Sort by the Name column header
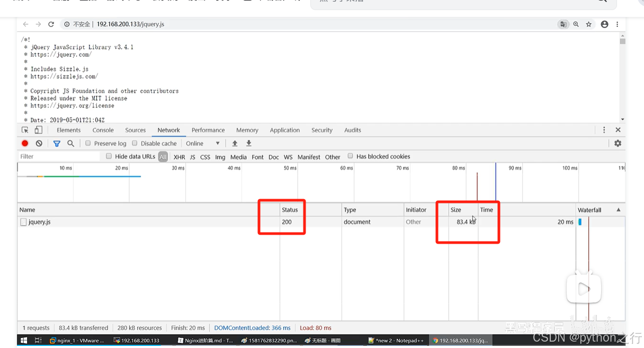The height and width of the screenshot is (348, 644). coord(148,210)
